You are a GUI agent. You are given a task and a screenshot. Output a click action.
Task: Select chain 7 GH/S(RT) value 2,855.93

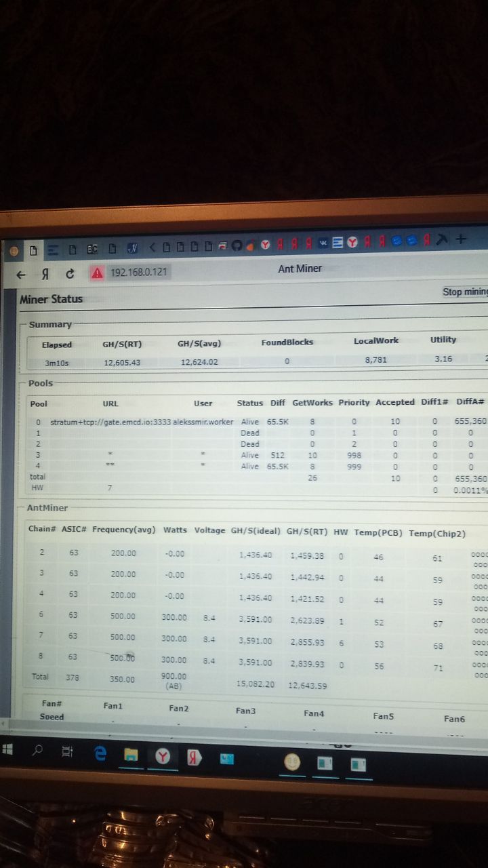[x=308, y=642]
